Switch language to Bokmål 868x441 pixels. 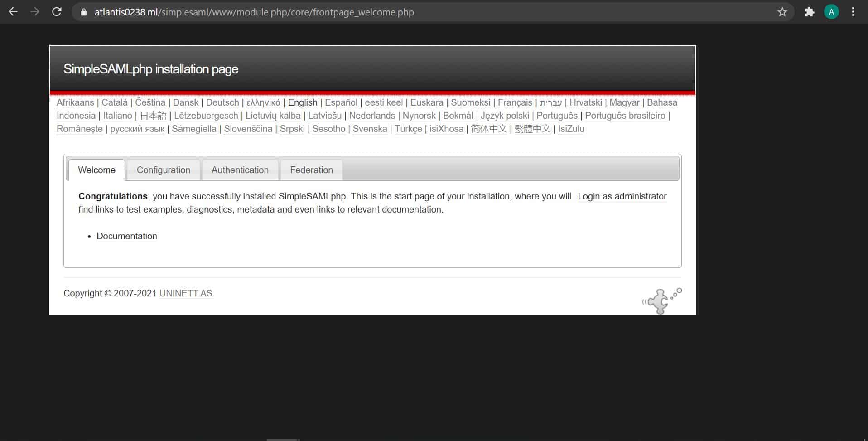coord(458,116)
